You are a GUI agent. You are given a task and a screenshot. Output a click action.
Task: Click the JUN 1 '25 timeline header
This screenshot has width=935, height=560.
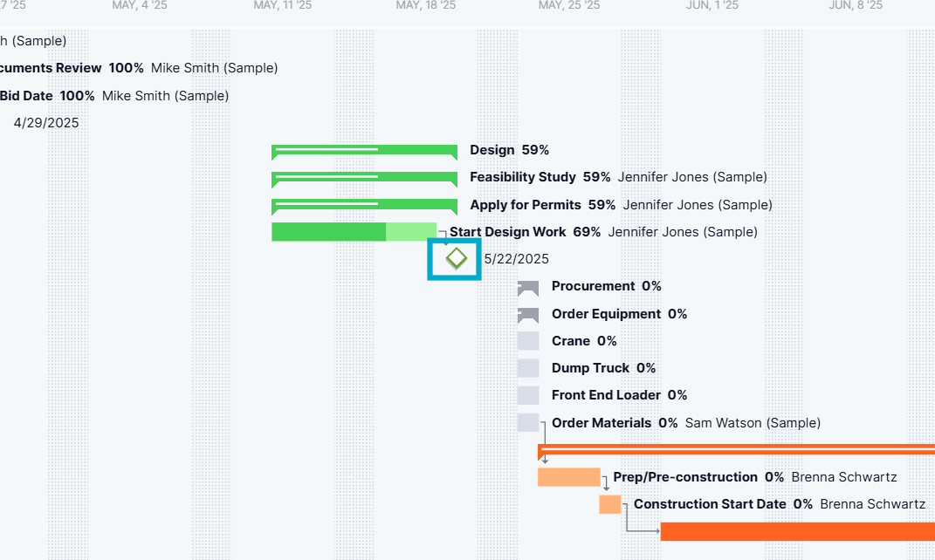click(x=712, y=5)
